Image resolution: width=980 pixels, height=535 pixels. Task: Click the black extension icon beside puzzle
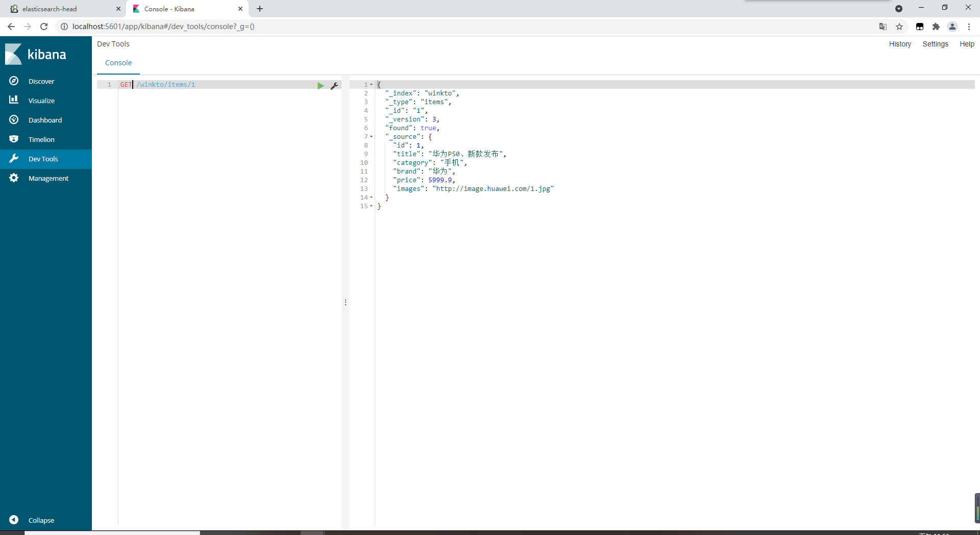pos(920,27)
